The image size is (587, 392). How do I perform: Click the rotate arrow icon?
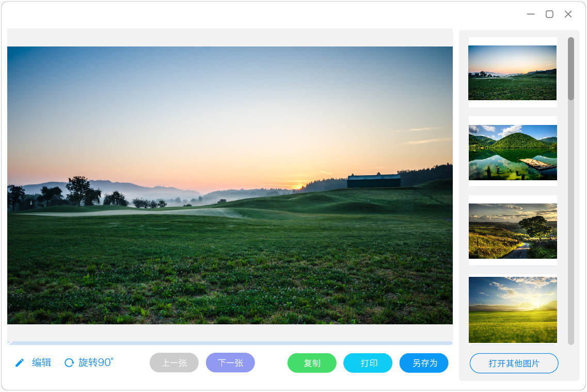[x=69, y=363]
